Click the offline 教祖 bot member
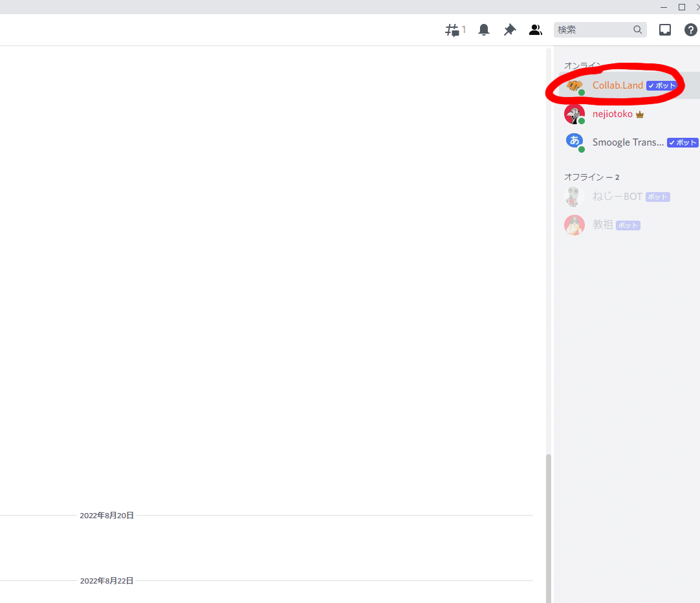The width and height of the screenshot is (700, 603). (602, 225)
